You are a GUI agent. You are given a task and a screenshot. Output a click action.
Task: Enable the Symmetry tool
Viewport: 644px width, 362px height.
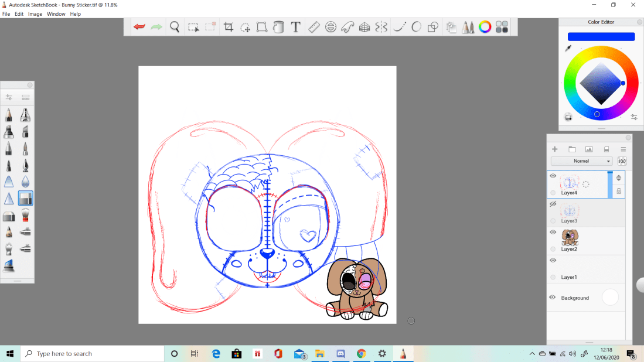381,27
